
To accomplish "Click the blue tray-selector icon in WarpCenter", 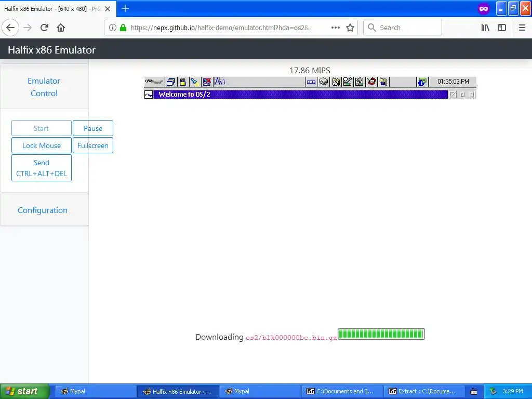I will [311, 82].
